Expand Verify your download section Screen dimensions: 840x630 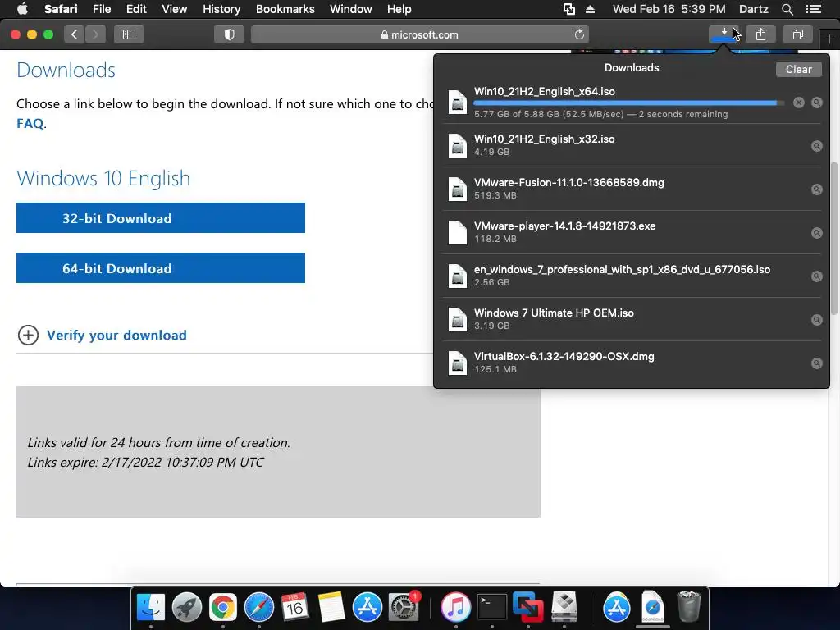[28, 335]
